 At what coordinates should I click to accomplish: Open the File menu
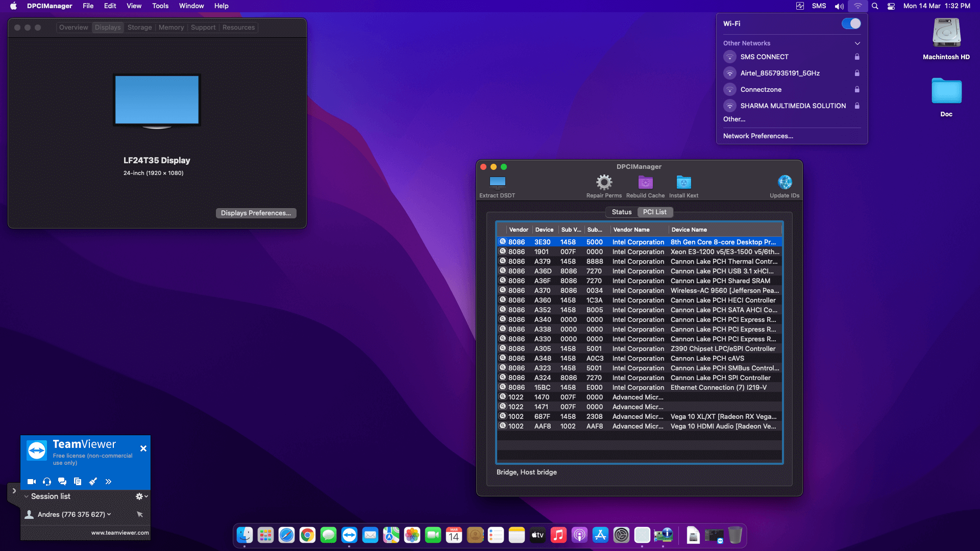(x=88, y=6)
